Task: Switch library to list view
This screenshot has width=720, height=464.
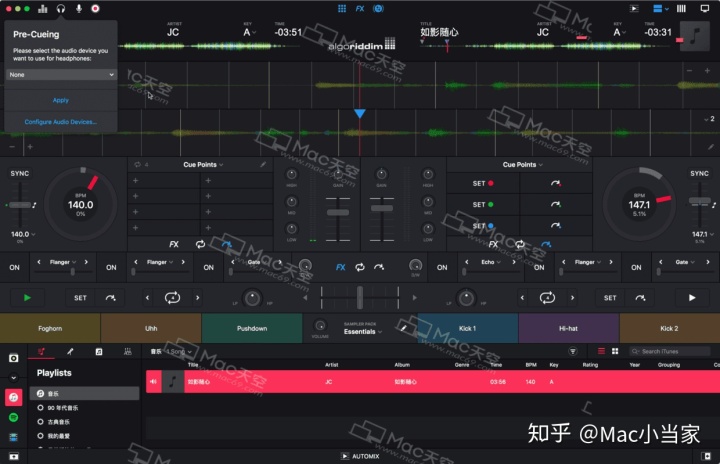Action: (601, 351)
